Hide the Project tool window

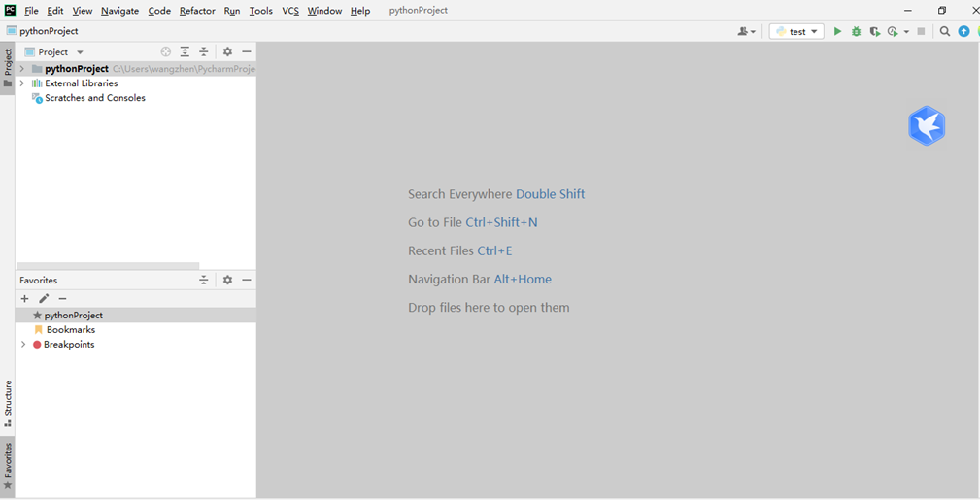247,51
